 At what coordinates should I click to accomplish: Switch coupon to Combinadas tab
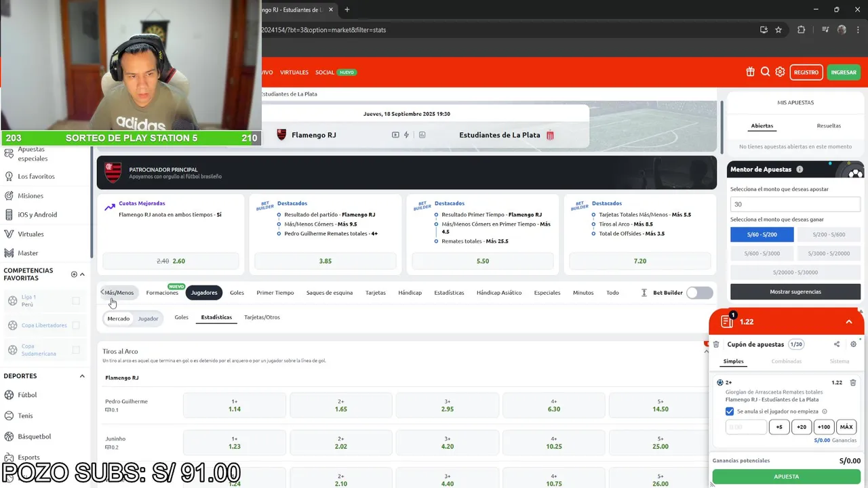click(x=786, y=361)
